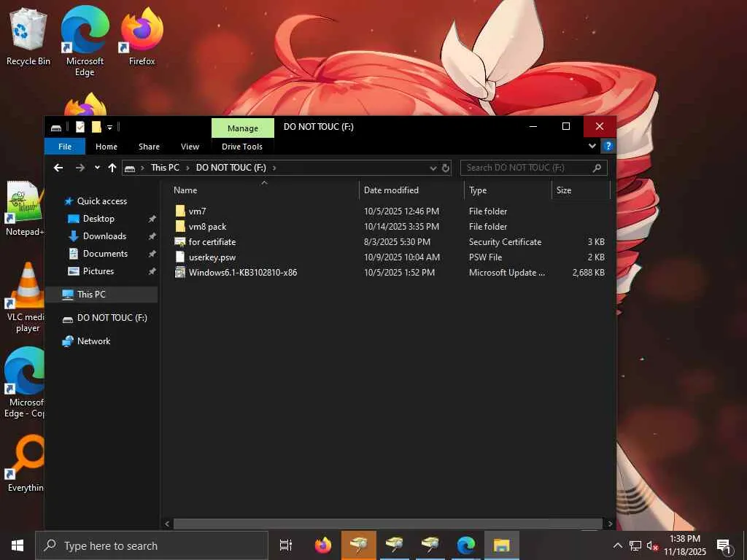Select Network in the navigation pane

[x=93, y=341]
